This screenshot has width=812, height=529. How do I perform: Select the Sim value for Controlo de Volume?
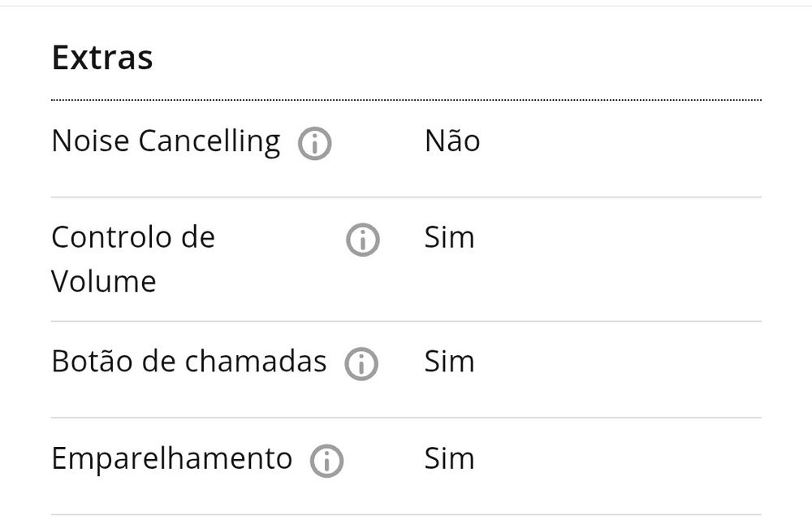[449, 237]
